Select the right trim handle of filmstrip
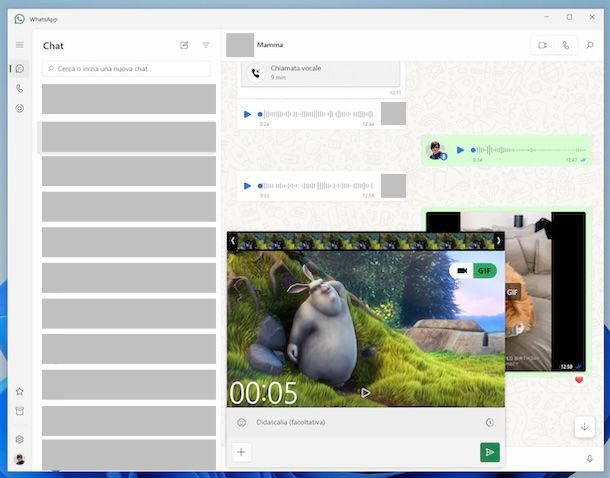Viewport: 610px width, 478px height. pyautogui.click(x=499, y=241)
